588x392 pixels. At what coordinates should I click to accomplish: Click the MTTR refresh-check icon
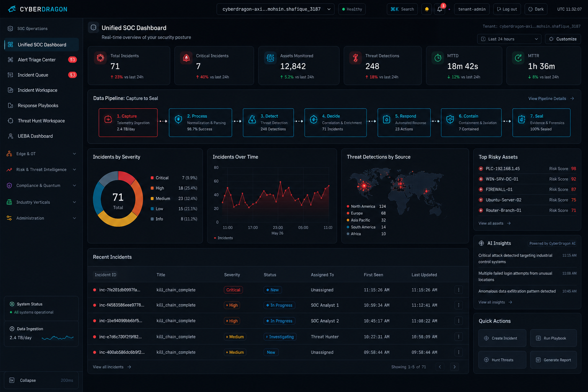point(518,58)
